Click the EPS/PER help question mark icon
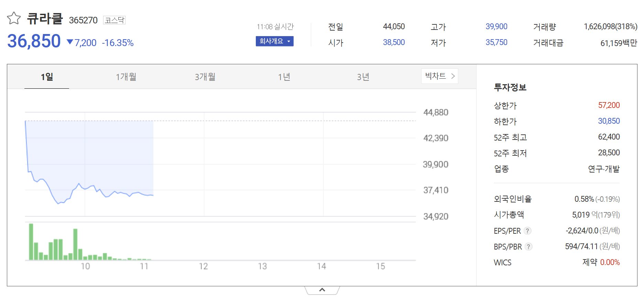 click(x=527, y=231)
